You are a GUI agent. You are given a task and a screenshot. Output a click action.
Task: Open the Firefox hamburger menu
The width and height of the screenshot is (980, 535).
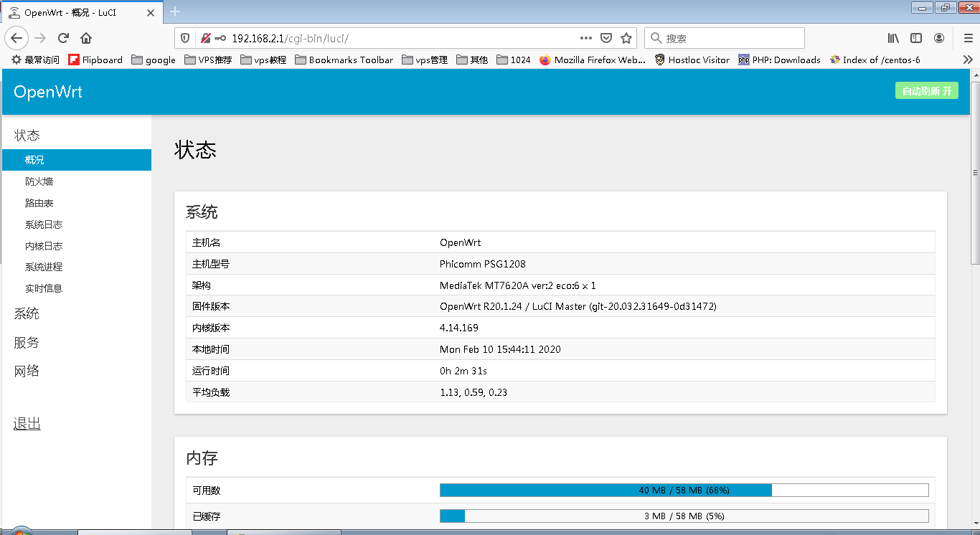pyautogui.click(x=968, y=38)
